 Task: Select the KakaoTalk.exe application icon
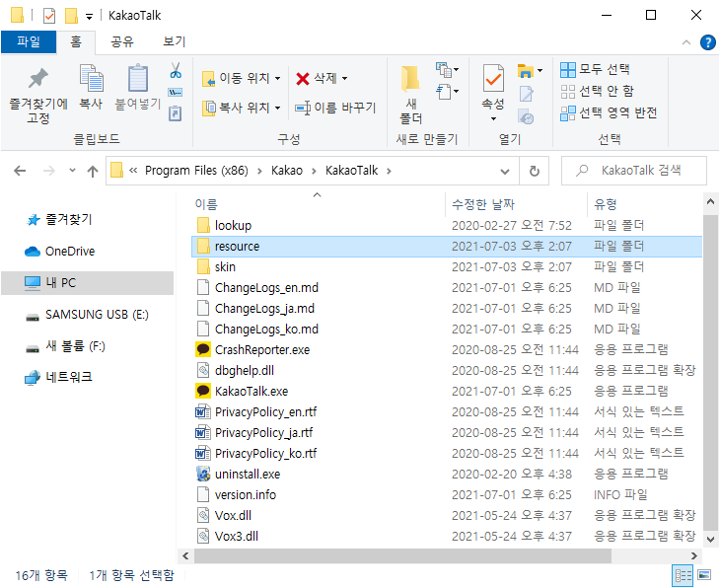[203, 391]
